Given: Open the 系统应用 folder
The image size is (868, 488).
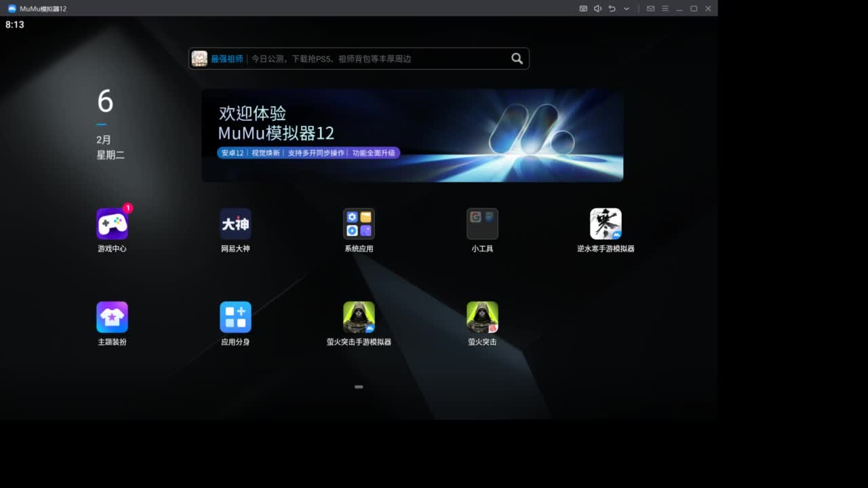Looking at the screenshot, I should tap(359, 224).
